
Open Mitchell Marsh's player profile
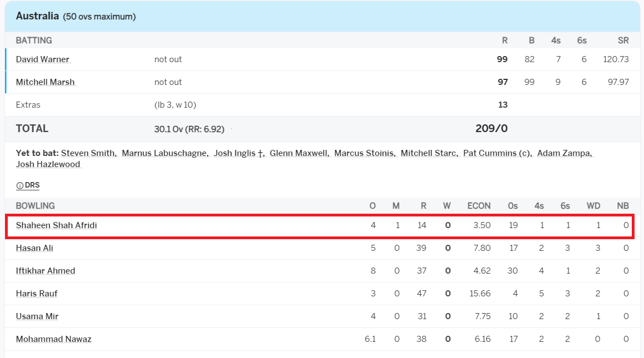point(45,82)
